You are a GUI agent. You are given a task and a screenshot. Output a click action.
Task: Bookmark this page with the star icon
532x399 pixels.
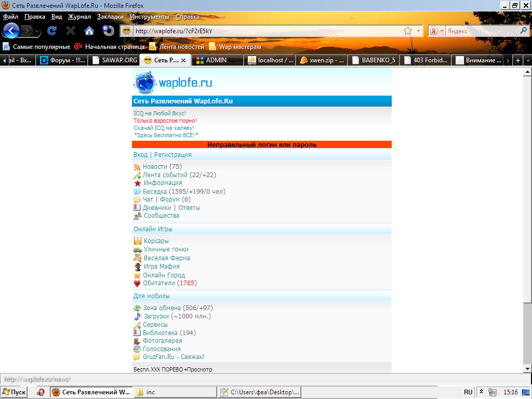point(408,31)
